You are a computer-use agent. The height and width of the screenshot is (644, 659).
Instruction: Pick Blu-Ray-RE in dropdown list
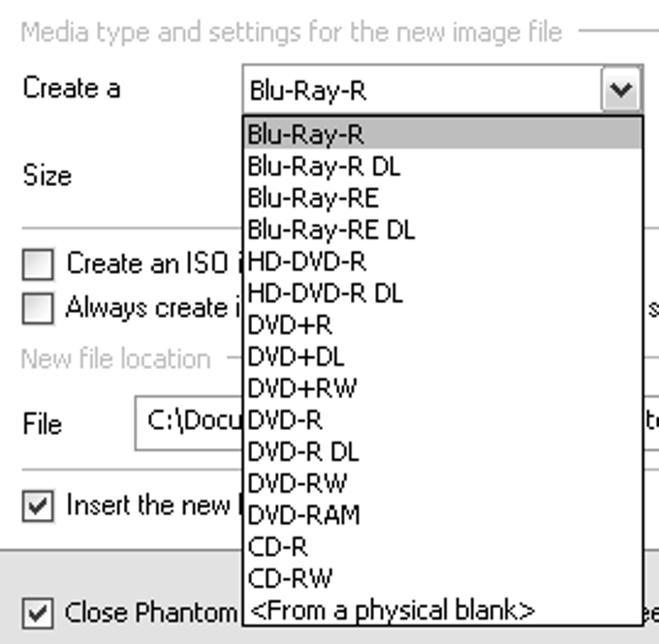(x=443, y=199)
